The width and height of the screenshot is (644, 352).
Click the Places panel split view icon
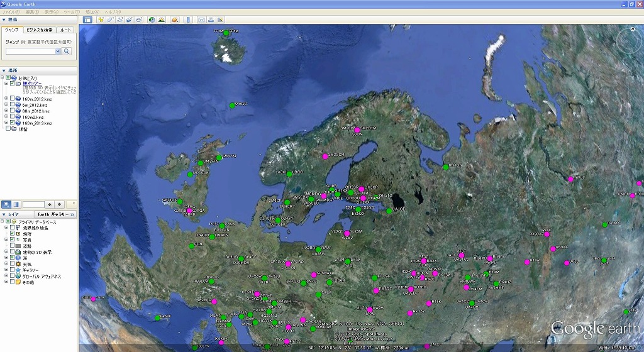click(16, 204)
